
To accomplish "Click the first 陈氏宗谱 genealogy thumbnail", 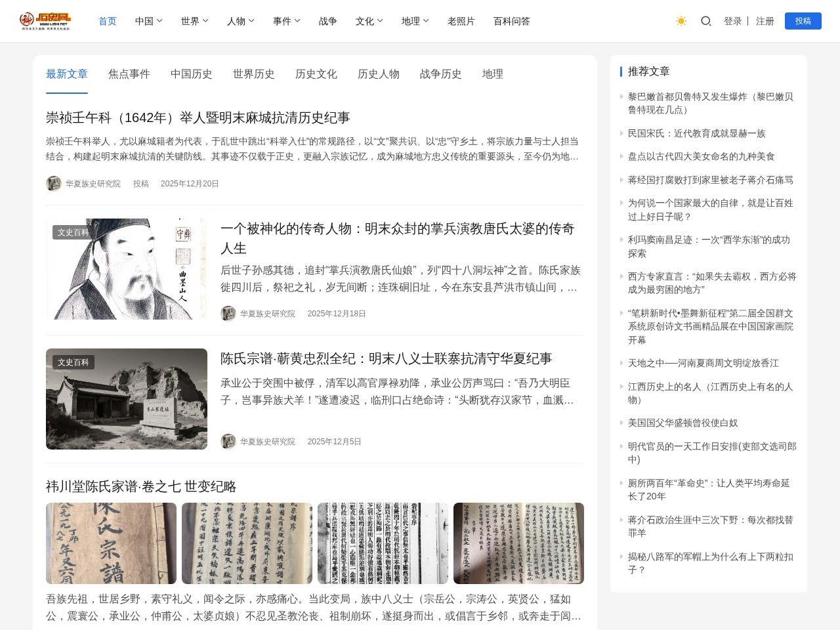I will (x=109, y=543).
